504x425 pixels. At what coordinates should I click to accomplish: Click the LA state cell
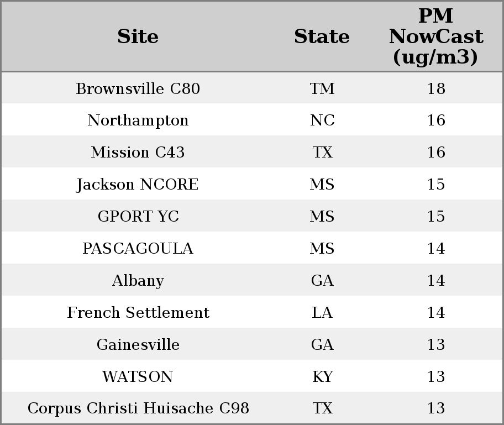click(x=322, y=312)
